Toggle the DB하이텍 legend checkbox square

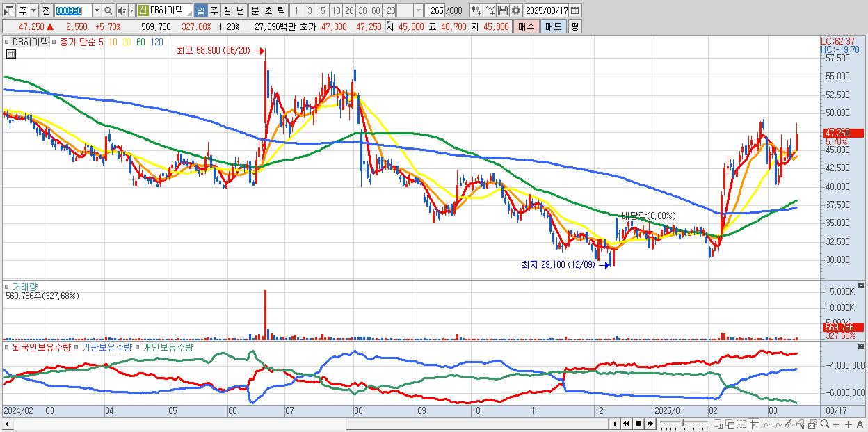pos(6,42)
